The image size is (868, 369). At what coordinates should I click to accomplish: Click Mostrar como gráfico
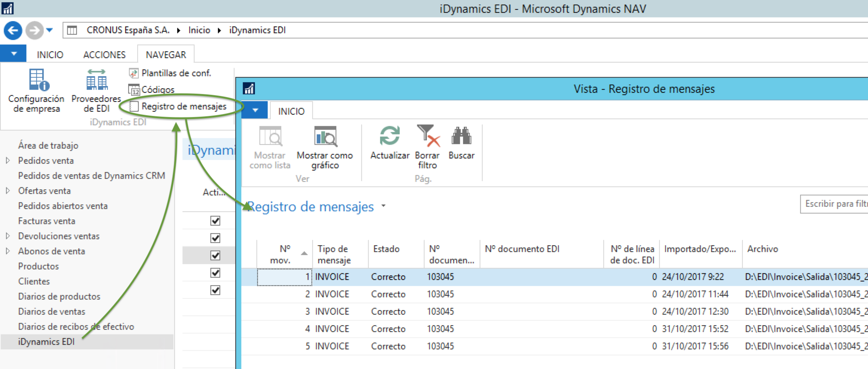click(325, 148)
